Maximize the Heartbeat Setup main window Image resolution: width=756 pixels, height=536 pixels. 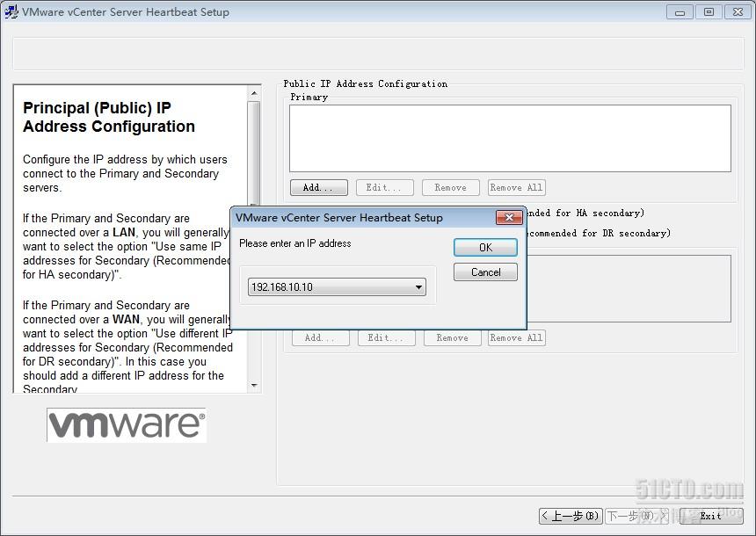tap(709, 12)
